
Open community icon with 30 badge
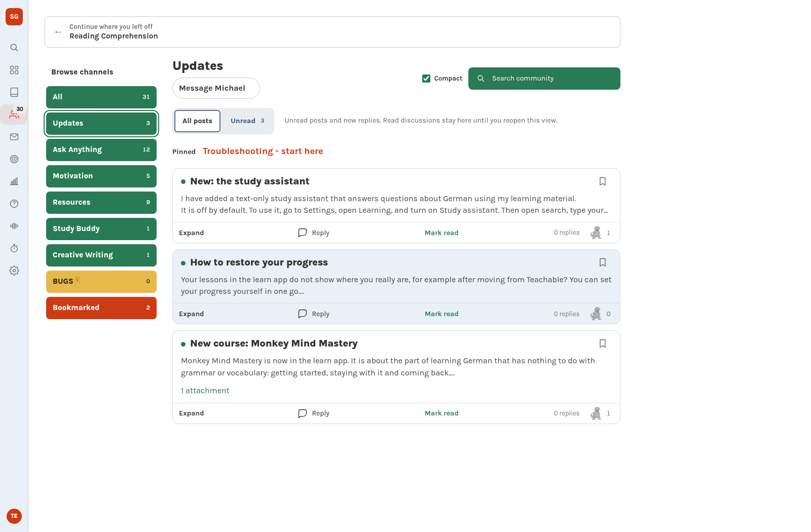(14, 115)
